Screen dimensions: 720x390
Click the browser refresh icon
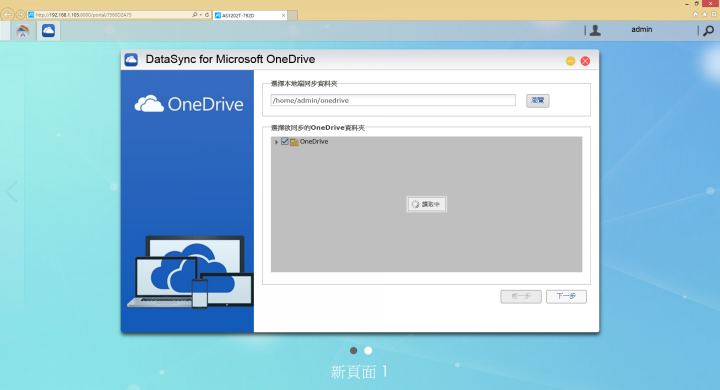[x=207, y=15]
